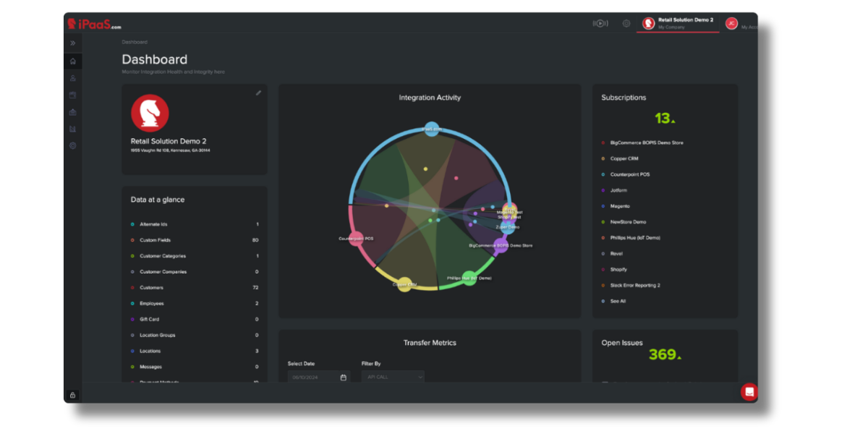Viewport: 868px width, 434px height.
Task: Click the Location Groups row
Action: [x=195, y=335]
